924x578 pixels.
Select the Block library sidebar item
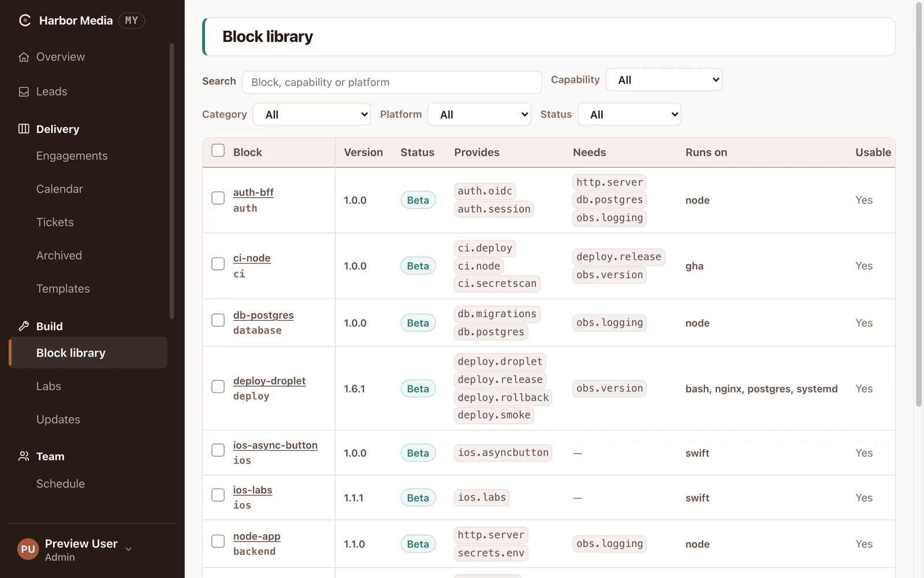point(88,353)
